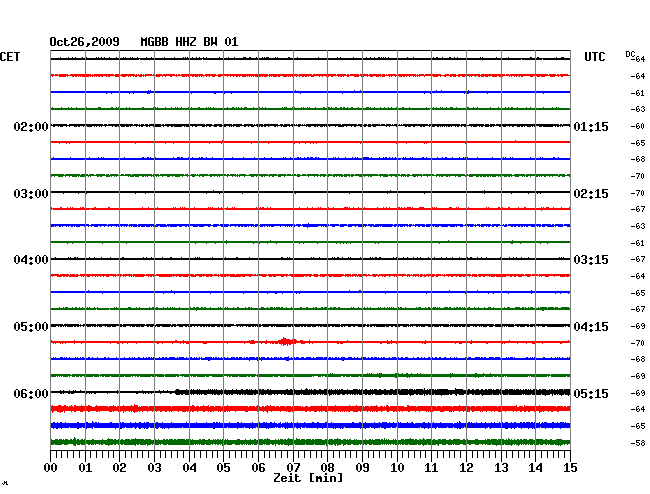The width and height of the screenshot is (650, 494).
Task: Click minute tick label 08
Action: pos(327,468)
